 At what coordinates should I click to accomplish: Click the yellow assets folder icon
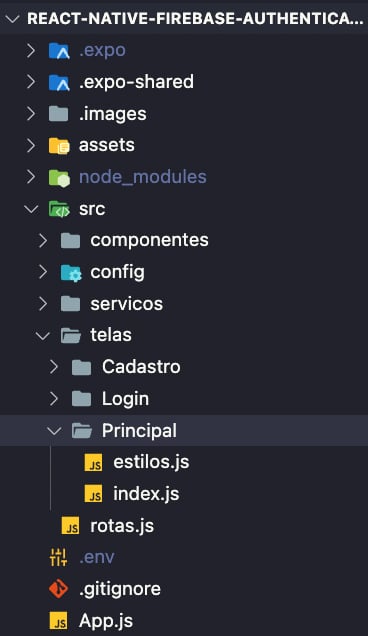click(59, 146)
